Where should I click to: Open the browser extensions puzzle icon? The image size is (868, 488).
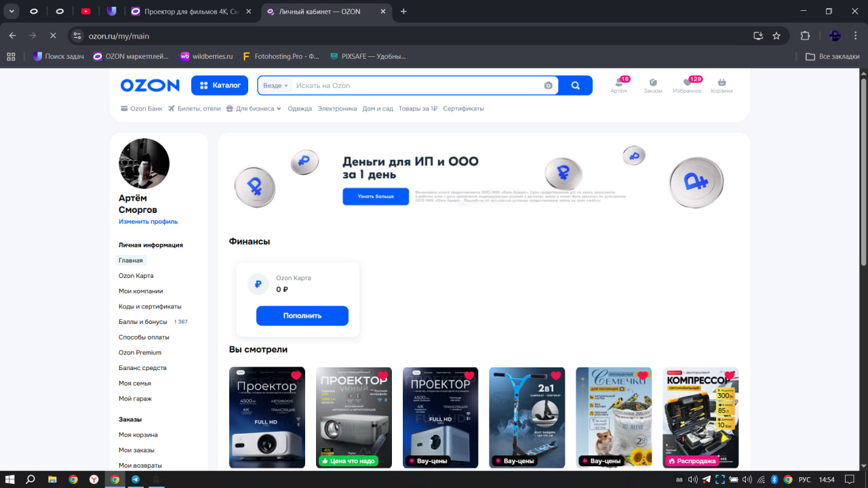tap(806, 35)
